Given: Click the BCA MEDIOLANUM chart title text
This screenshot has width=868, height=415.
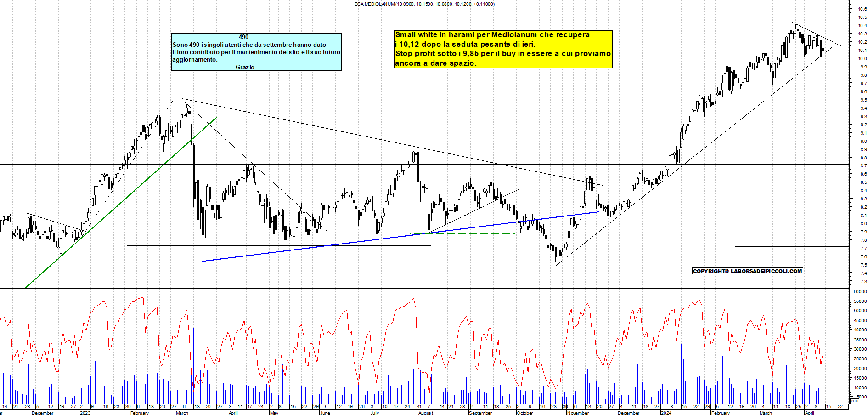Looking at the screenshot, I should [424, 4].
